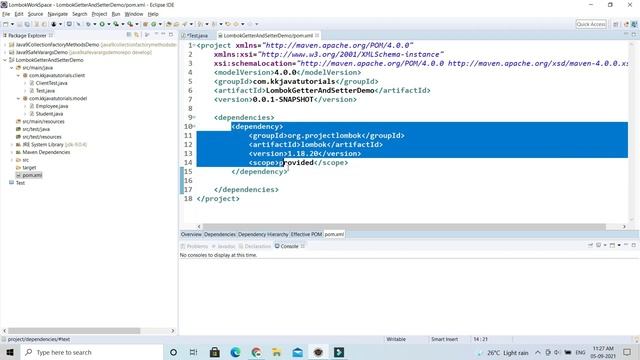Close the pom.xml editor tab

[x=317, y=36]
